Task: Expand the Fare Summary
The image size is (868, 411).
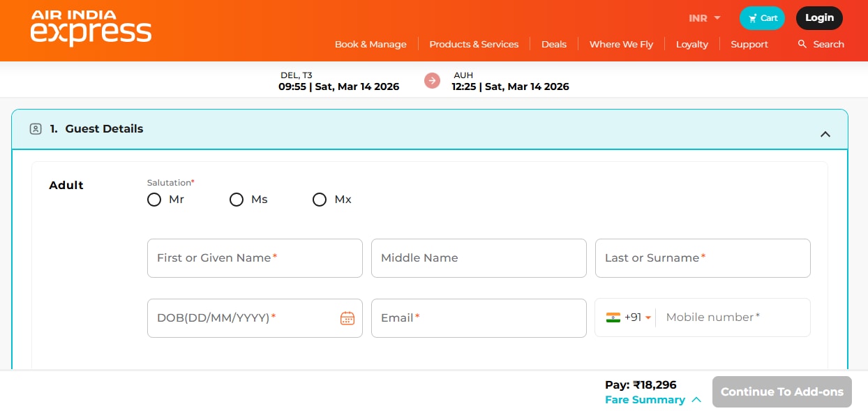Action: tap(652, 400)
